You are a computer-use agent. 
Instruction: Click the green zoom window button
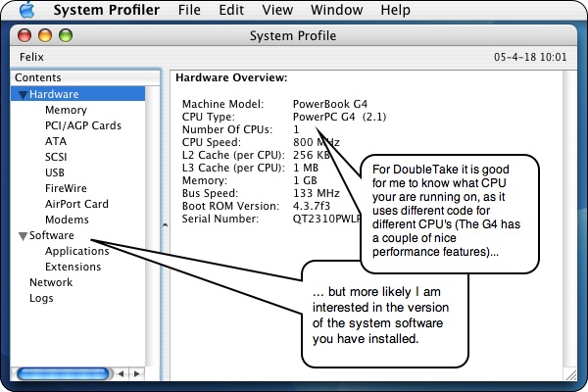tap(66, 35)
